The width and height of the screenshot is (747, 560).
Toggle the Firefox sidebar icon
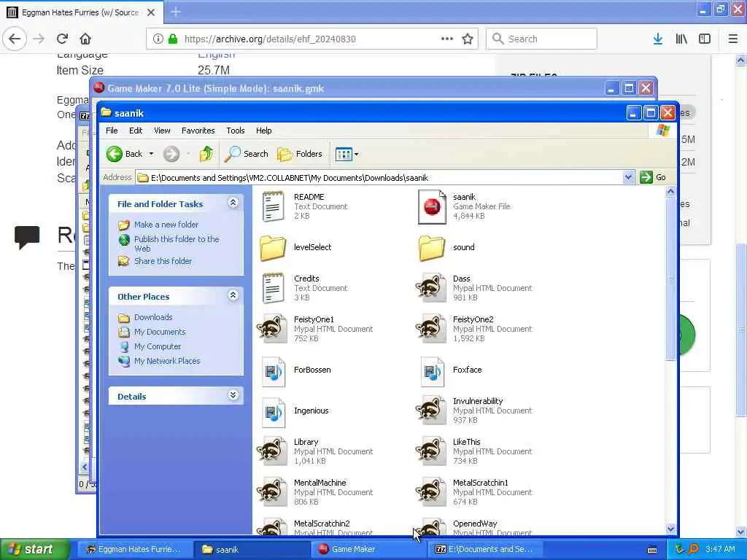(x=705, y=39)
